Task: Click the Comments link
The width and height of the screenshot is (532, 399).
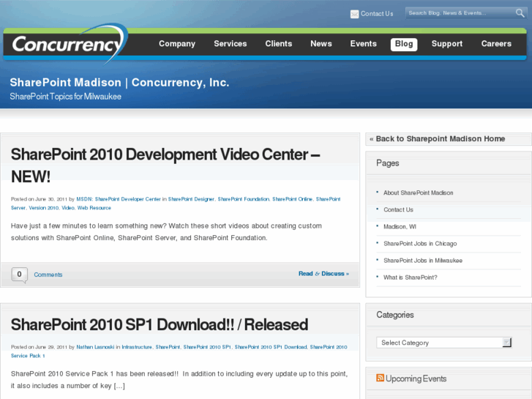Action: [48, 275]
